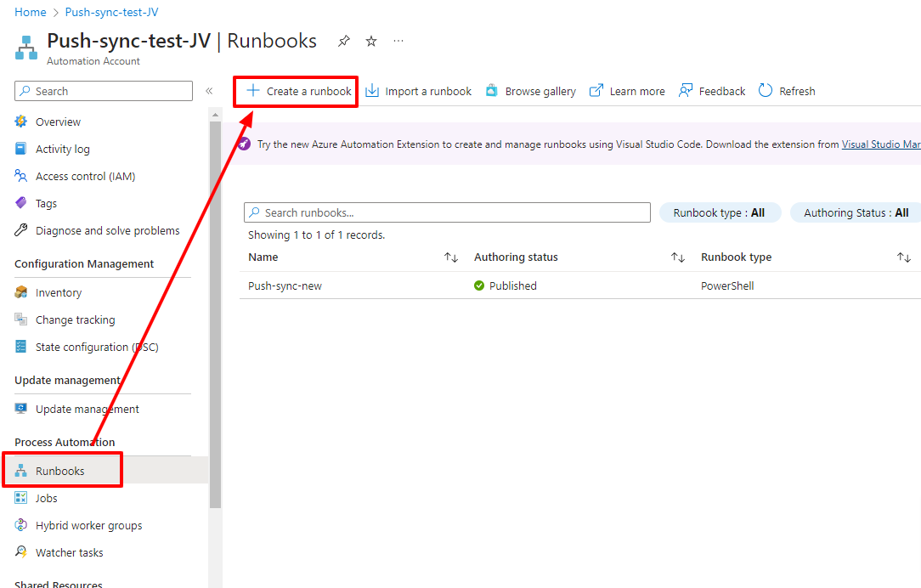Click the Import a runbook download icon
This screenshot has width=921, height=588.
[x=372, y=90]
